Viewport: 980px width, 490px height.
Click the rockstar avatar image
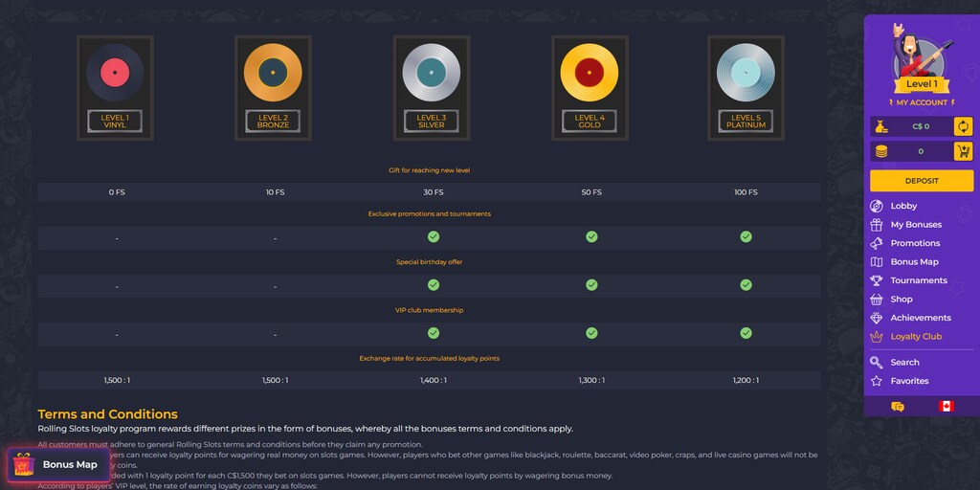[x=921, y=52]
